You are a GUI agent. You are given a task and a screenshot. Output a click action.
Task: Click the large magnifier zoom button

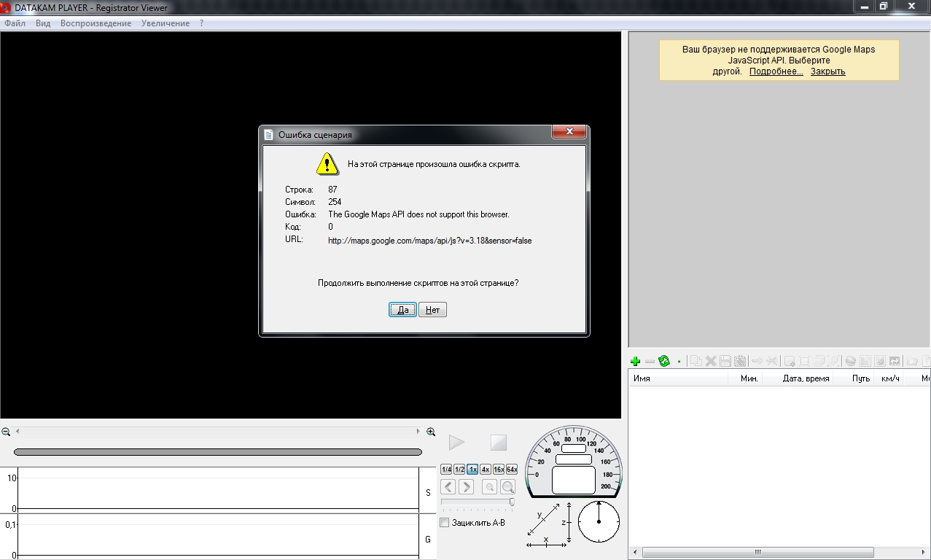[x=507, y=487]
